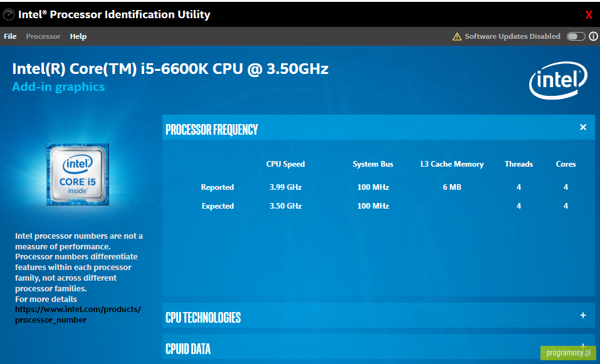Select the processor name i5-6600K heading
The image size is (600, 364).
click(171, 69)
